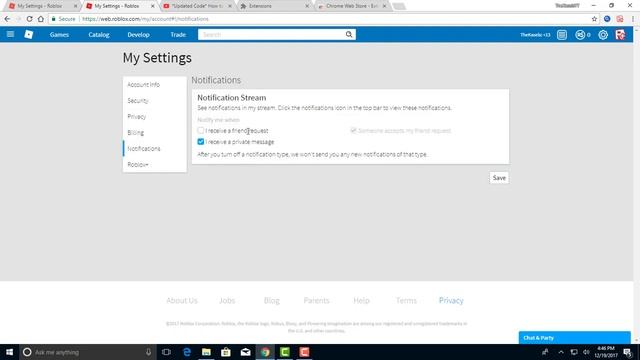The height and width of the screenshot is (360, 640).
Task: Open Task View on the taskbar
Action: pyautogui.click(x=166, y=352)
